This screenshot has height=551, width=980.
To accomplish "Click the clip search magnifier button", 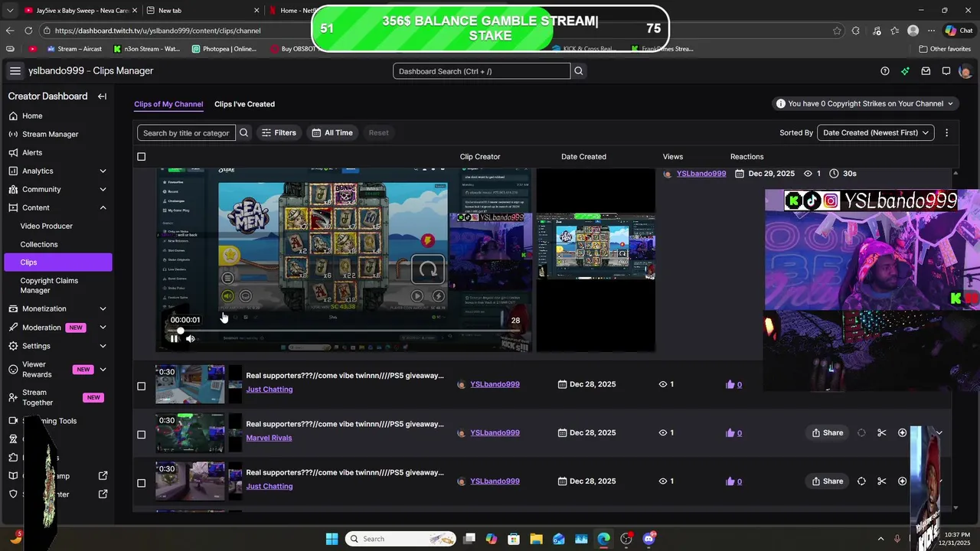I will coord(243,132).
